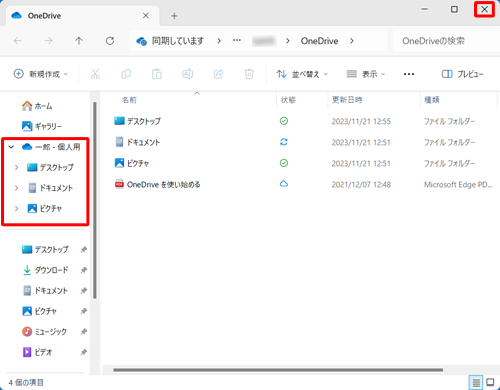Open pinned ダウンロード in quick access

[45, 270]
